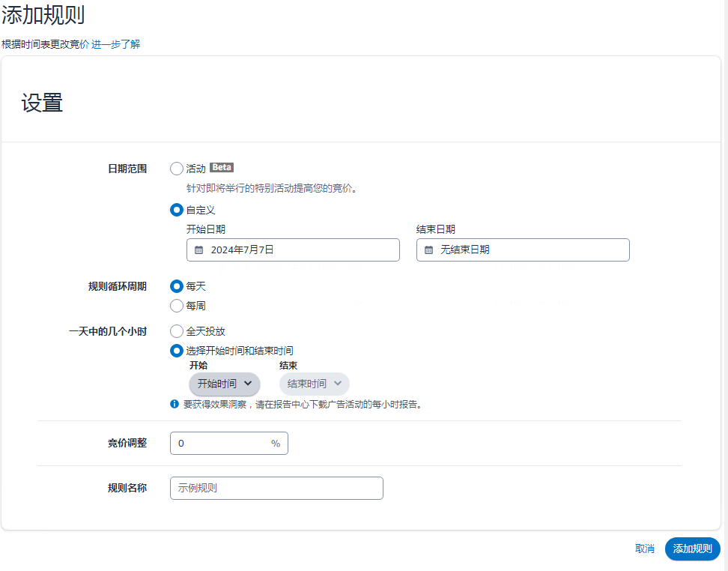This screenshot has height=571, width=728.
Task: Select 选择开始时间和结束时间 option
Action: pos(176,350)
